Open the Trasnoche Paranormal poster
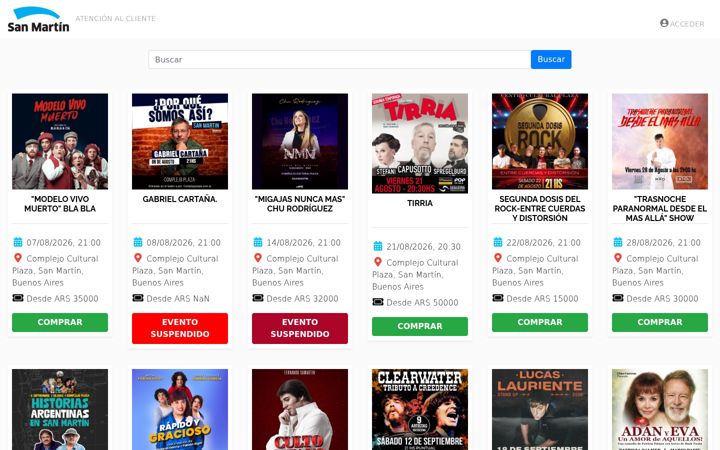The image size is (720, 450). point(660,141)
